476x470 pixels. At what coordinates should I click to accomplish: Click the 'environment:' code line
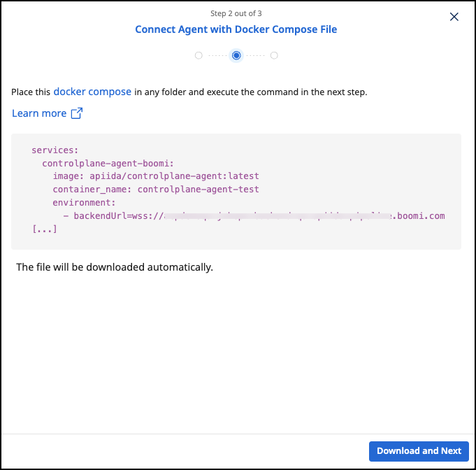point(84,202)
